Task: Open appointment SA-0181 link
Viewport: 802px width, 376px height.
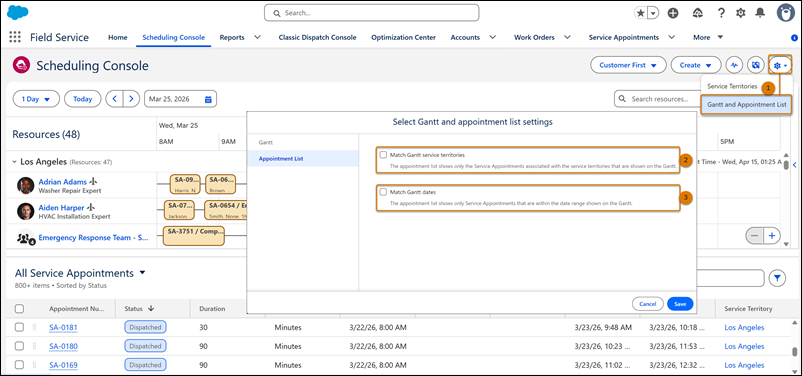Action: (63, 327)
